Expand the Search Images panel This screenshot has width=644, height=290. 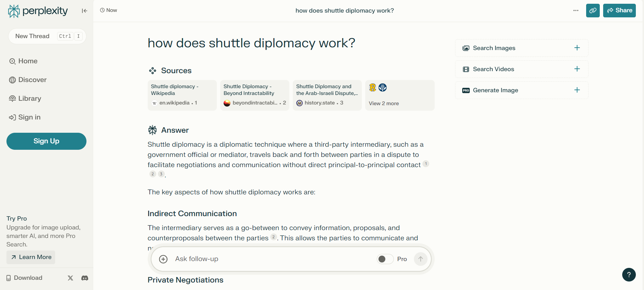point(521,48)
